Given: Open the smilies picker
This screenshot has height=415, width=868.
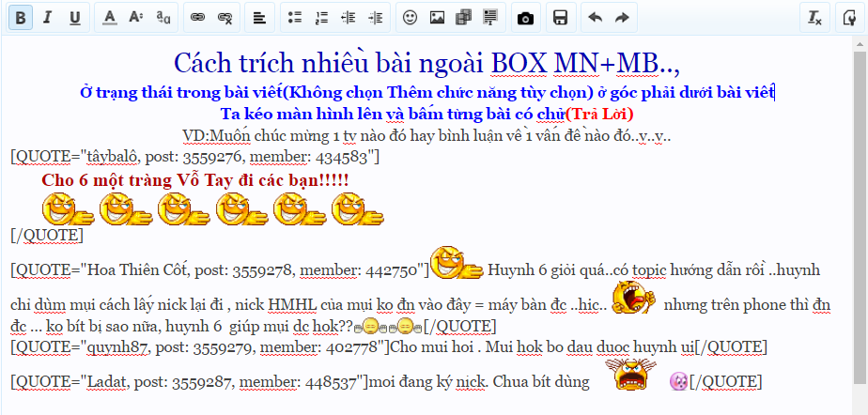Looking at the screenshot, I should pyautogui.click(x=410, y=18).
